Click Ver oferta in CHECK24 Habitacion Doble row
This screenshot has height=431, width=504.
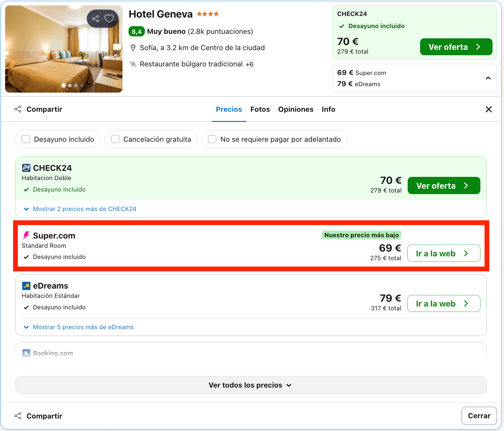(444, 185)
